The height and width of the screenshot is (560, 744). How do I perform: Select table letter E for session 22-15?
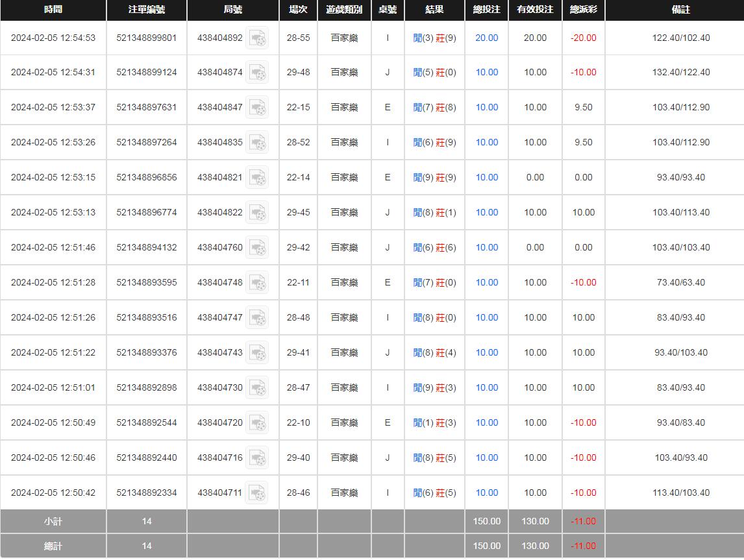[388, 108]
